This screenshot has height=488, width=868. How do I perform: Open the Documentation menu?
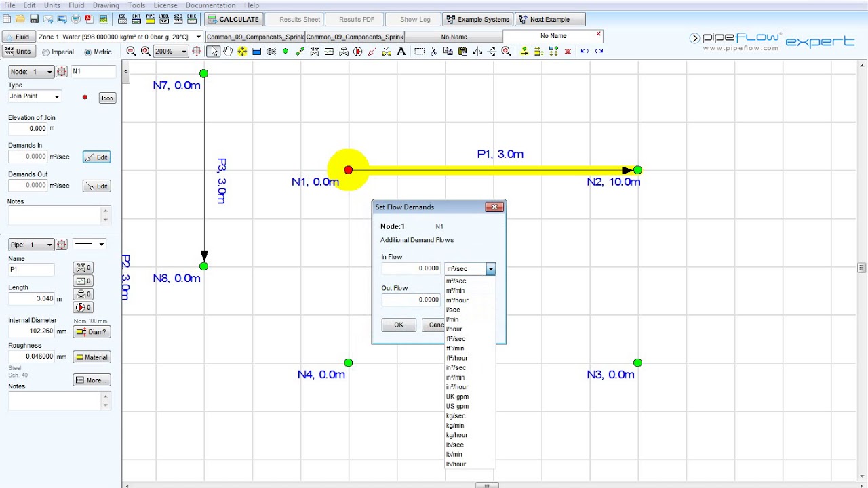click(210, 5)
